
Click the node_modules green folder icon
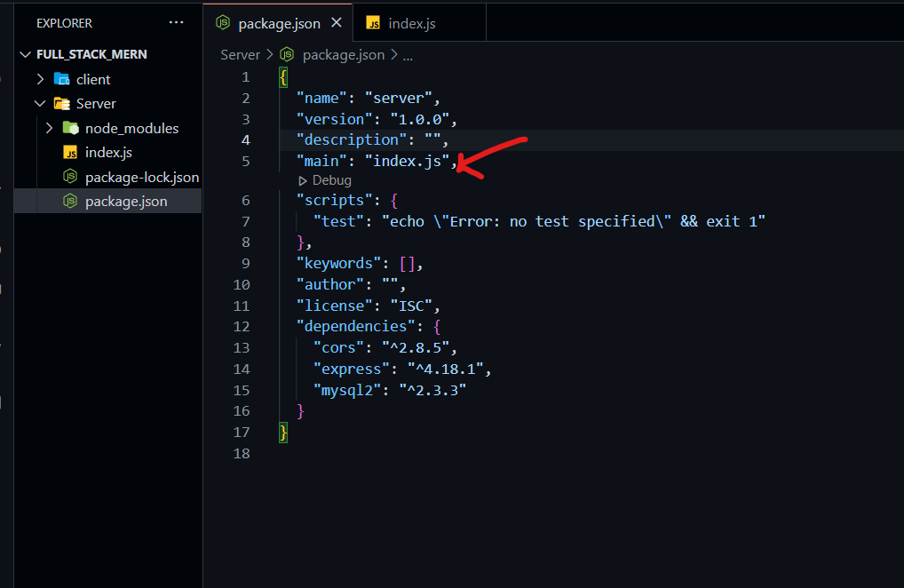coord(70,128)
